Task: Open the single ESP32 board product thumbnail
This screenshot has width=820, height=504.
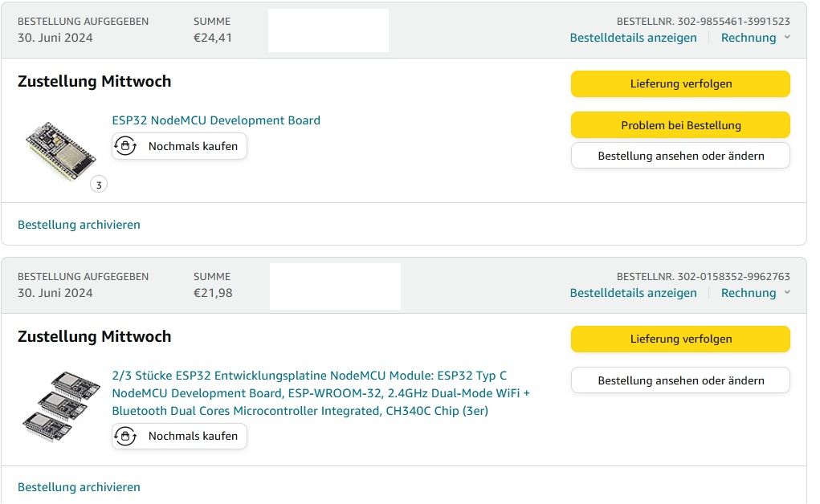Action: (55, 151)
